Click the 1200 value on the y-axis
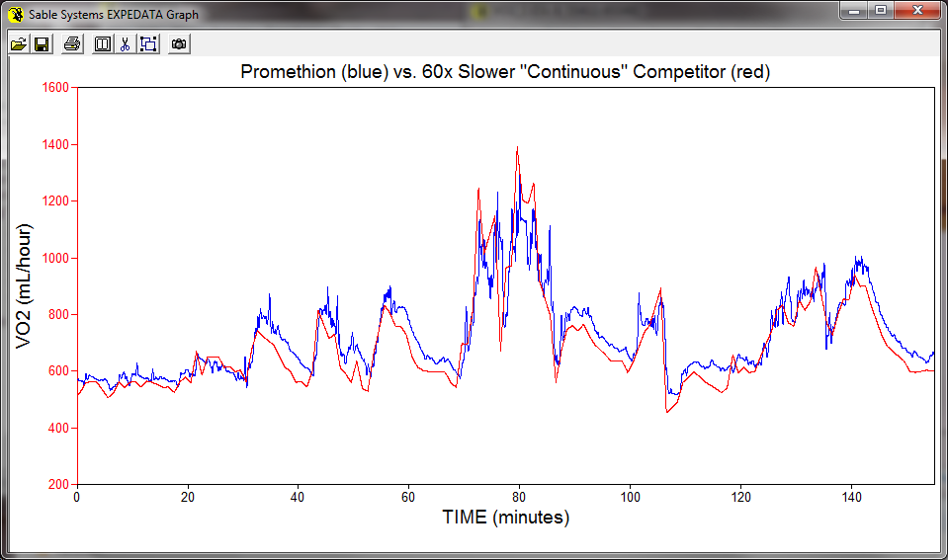Viewport: 948px width, 560px height. 55,201
